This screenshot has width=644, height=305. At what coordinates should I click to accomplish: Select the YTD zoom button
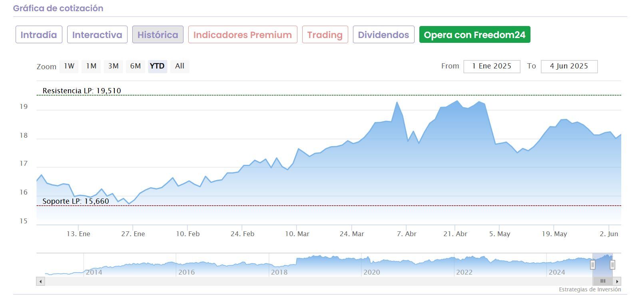pyautogui.click(x=157, y=66)
